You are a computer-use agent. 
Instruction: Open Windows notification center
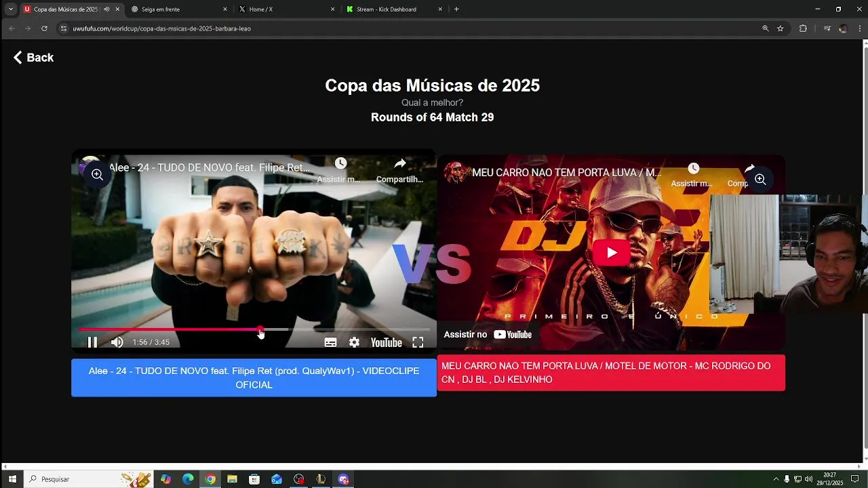point(854,479)
